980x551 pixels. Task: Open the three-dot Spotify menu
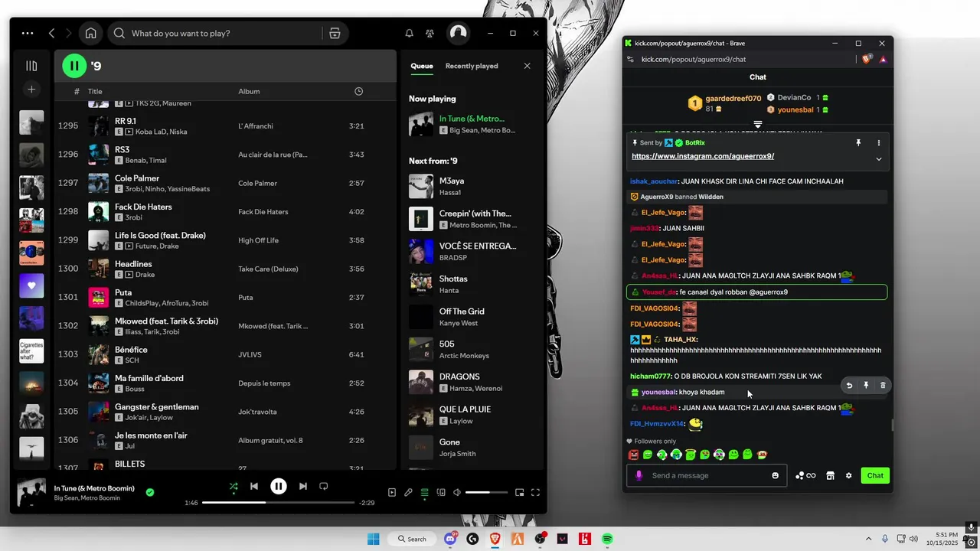click(x=28, y=33)
